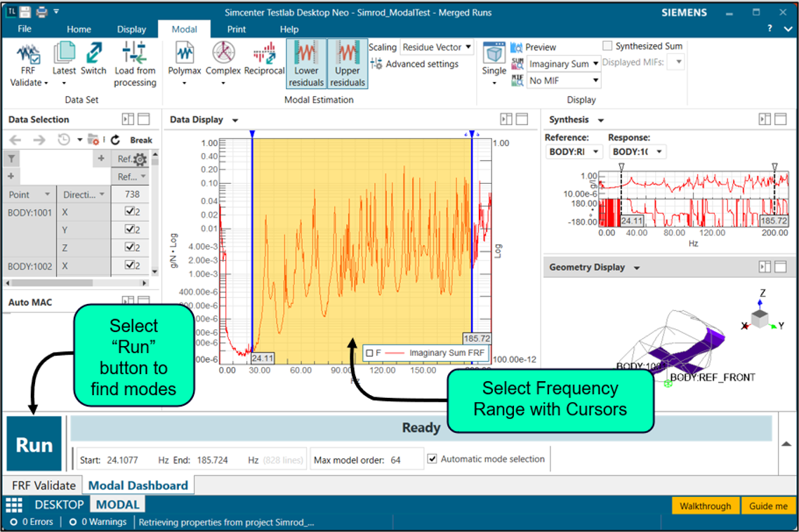Open the Scaling Residue Vector dropdown
This screenshot has height=532, width=799.
[437, 48]
